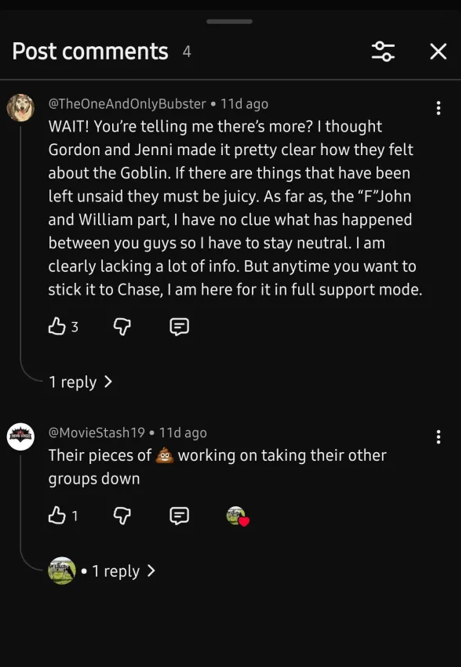461x667 pixels.
Task: Like TheOneAndOnlyBubster's comment
Action: 57,327
